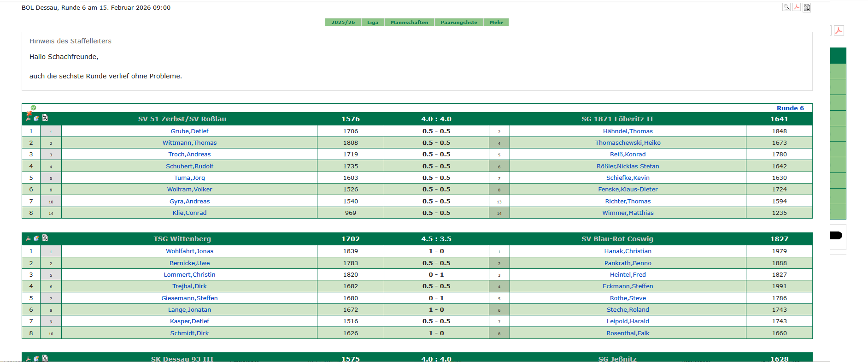Open the Liga menu item

pos(373,22)
